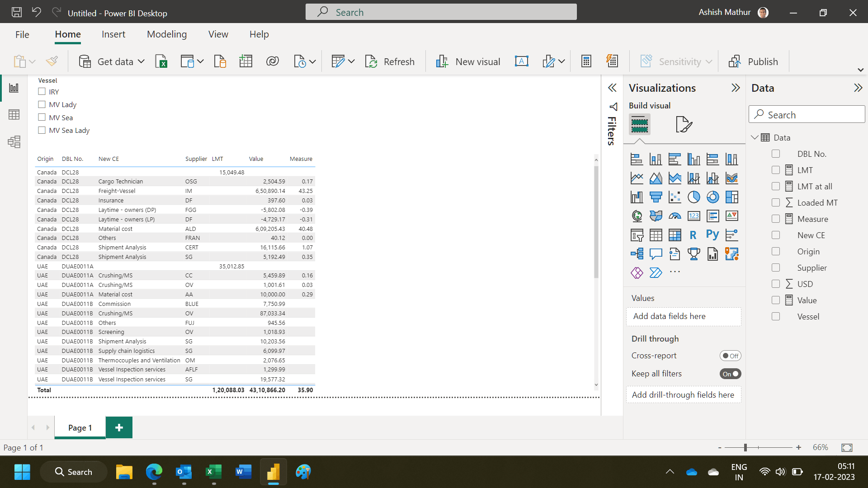Click the Publish button

click(x=754, y=61)
